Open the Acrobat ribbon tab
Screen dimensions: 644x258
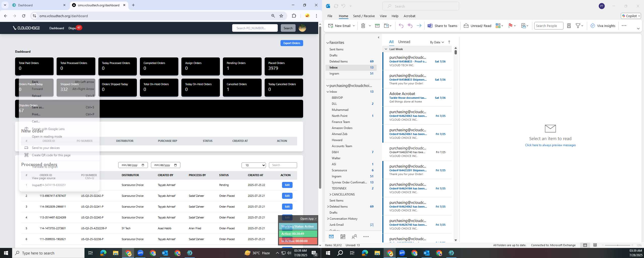[409, 16]
